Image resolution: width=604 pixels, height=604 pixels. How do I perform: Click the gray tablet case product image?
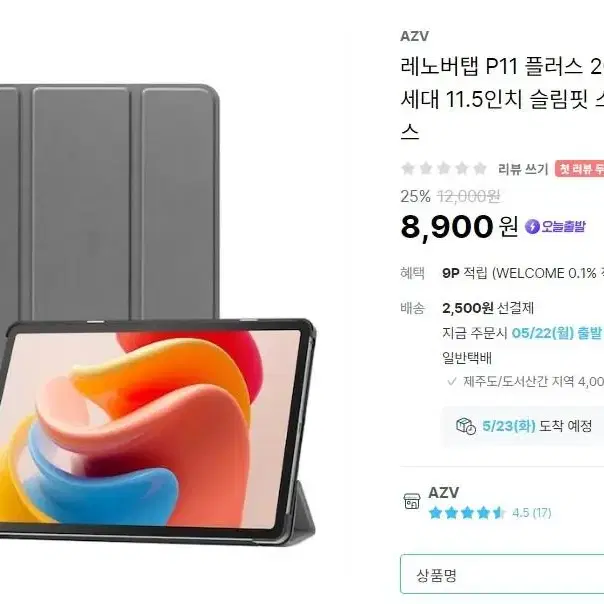tap(156, 314)
